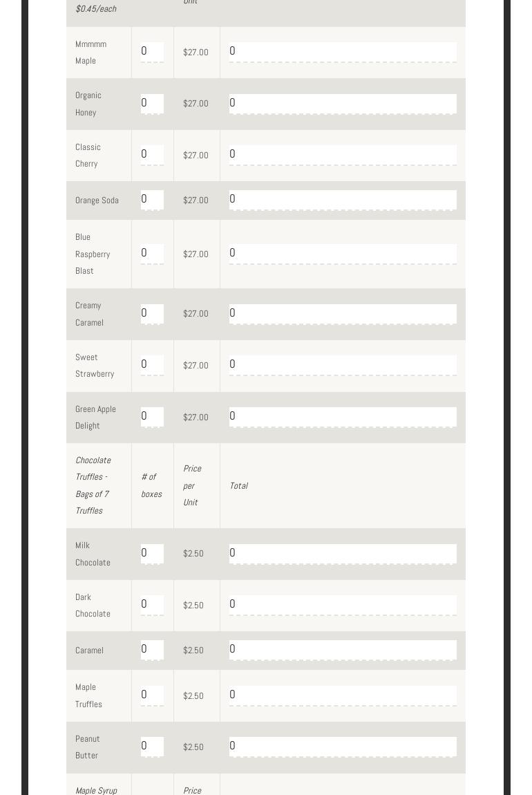Click the Orange Soda quantity field
Screen dimensions: 532x795
click(152, 200)
